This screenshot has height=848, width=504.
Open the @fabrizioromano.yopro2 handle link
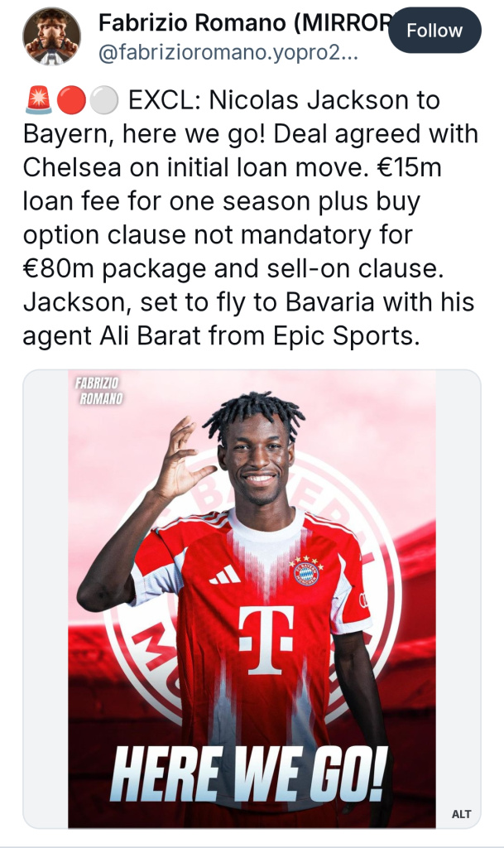pos(228,53)
